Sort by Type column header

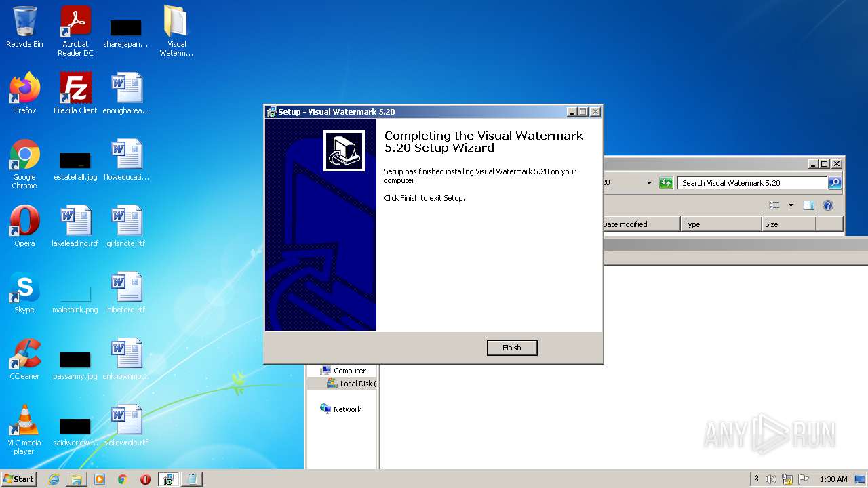point(721,224)
